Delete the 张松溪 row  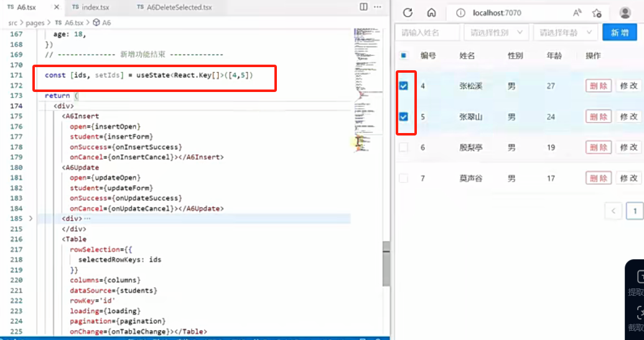[x=599, y=86]
